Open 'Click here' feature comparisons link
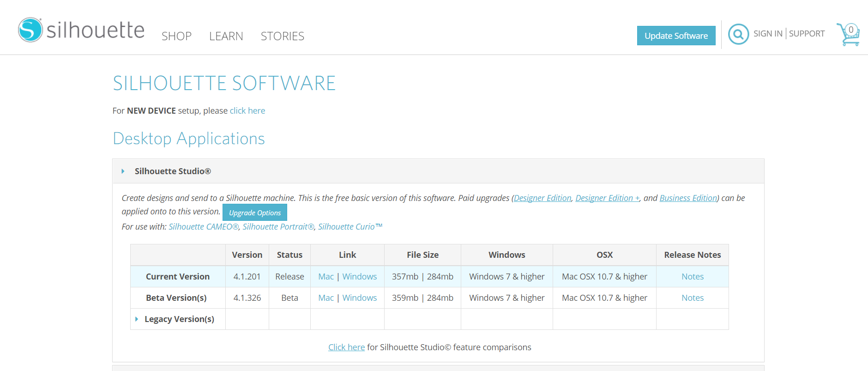The image size is (868, 371). (346, 347)
